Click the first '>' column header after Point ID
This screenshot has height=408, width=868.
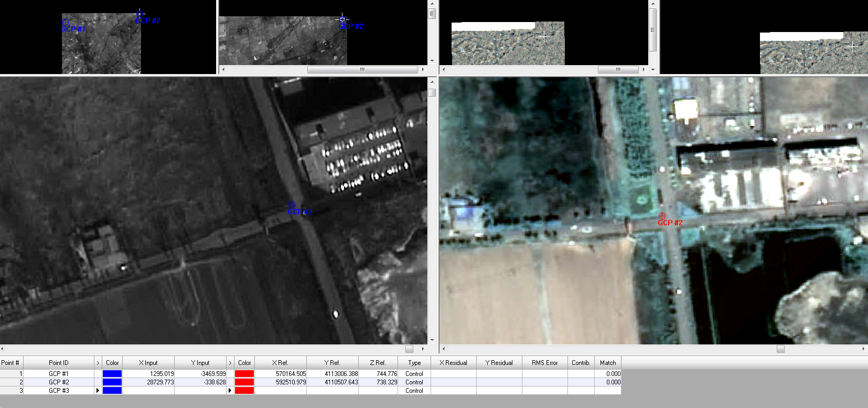pos(98,363)
